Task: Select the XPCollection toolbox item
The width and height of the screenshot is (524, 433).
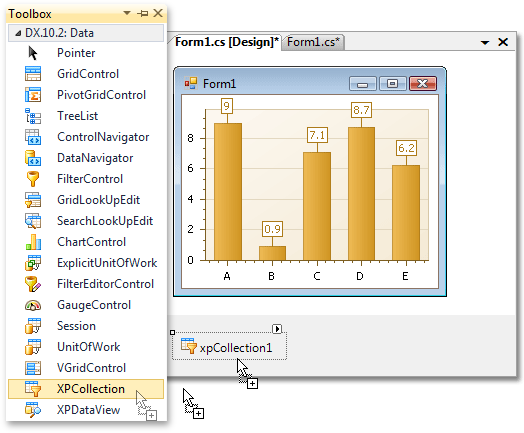Action: (86, 389)
